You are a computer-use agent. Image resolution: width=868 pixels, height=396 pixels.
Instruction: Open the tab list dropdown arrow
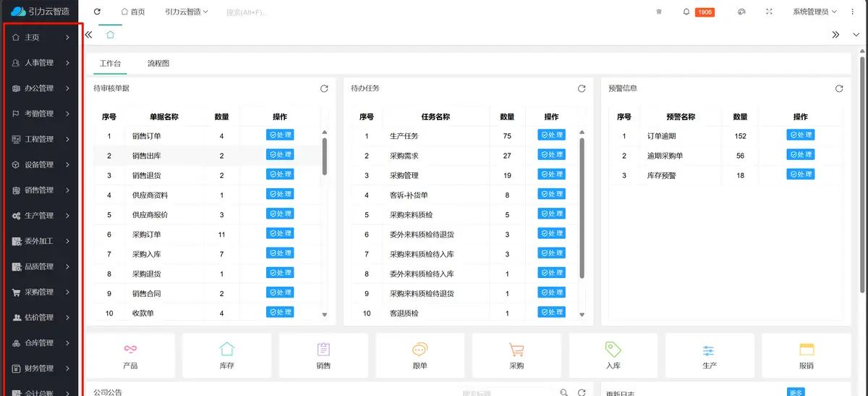(858, 34)
